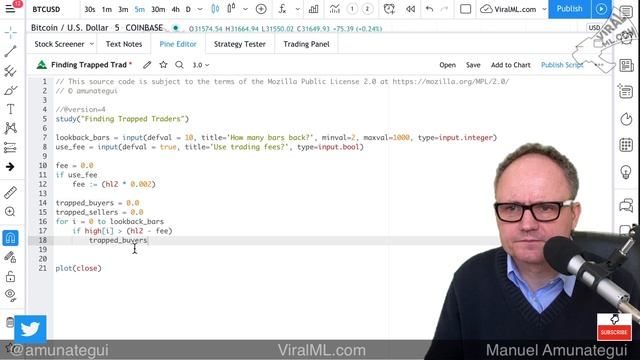This screenshot has height=360, width=640.
Task: Toggle lock all drawing tools
Action: [x=10, y=276]
